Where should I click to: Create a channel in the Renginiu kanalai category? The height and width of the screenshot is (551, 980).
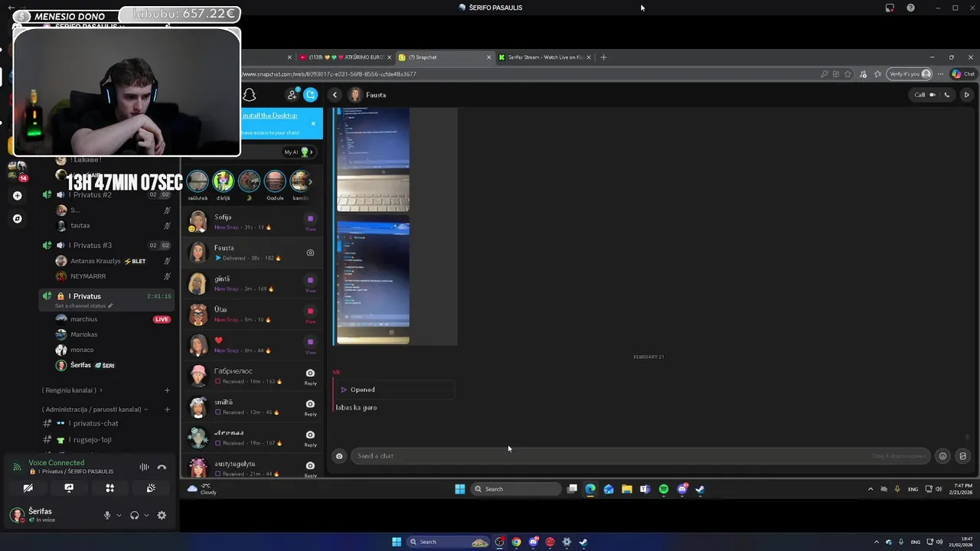point(167,390)
